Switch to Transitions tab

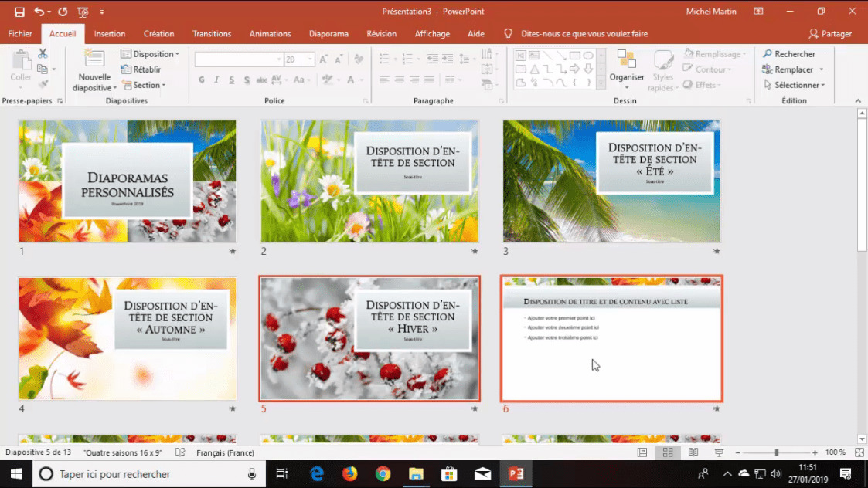tap(212, 34)
